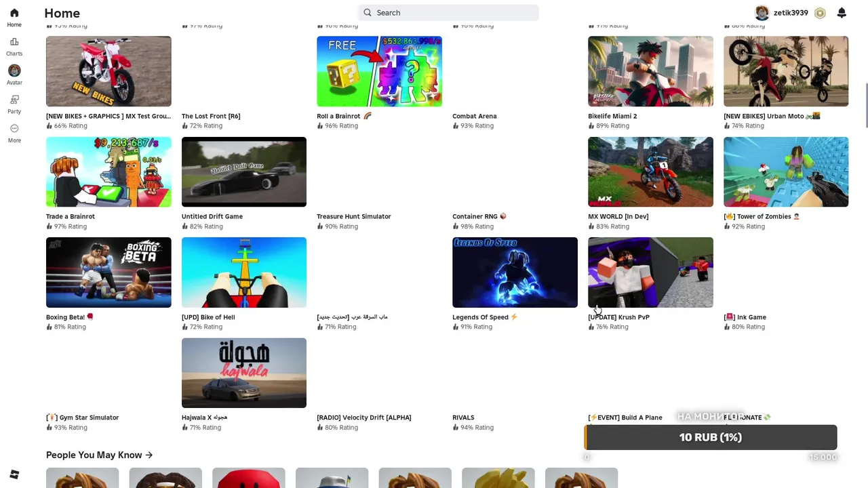This screenshot has width=868, height=488.
Task: Open the Bikelife Miami 2 thumbnail
Action: tap(650, 71)
